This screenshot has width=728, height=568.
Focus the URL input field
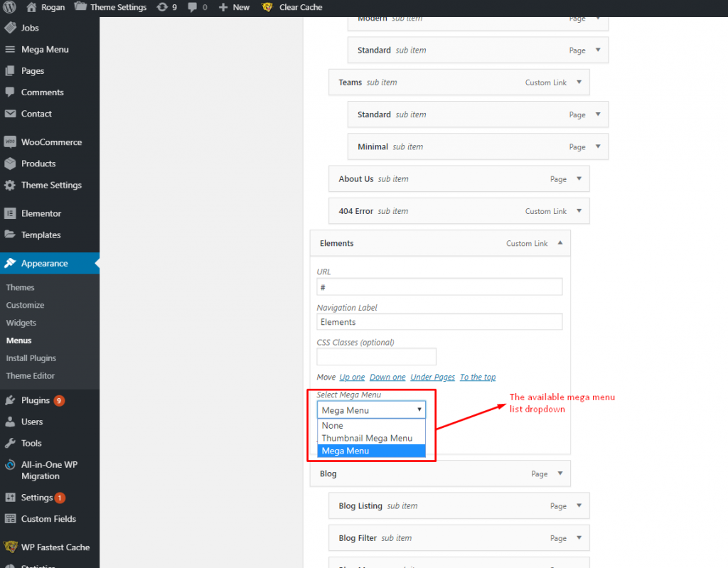(x=439, y=287)
